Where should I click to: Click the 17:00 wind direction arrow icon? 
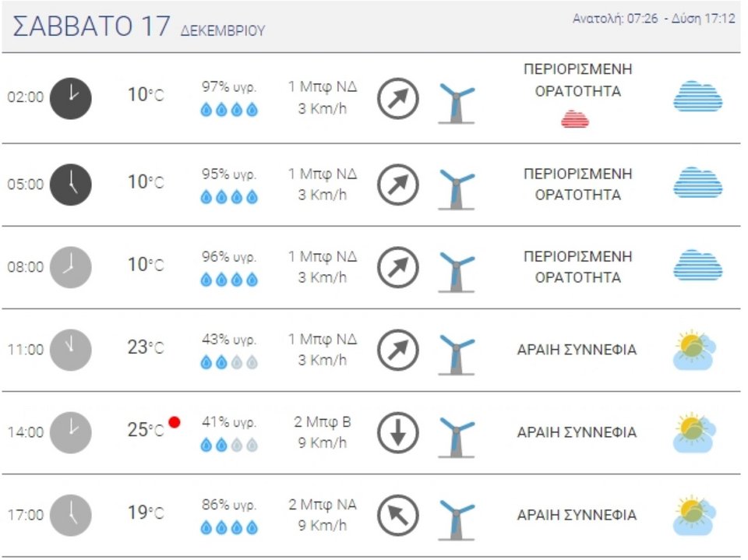click(398, 515)
